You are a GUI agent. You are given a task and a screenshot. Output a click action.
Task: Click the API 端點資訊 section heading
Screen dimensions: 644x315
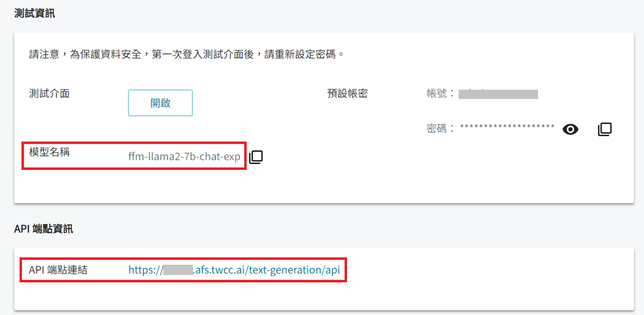pos(43,229)
